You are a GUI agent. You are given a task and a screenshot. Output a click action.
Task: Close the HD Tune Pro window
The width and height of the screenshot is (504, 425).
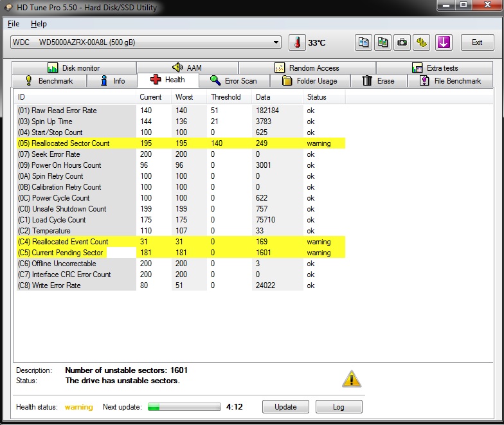click(x=487, y=5)
